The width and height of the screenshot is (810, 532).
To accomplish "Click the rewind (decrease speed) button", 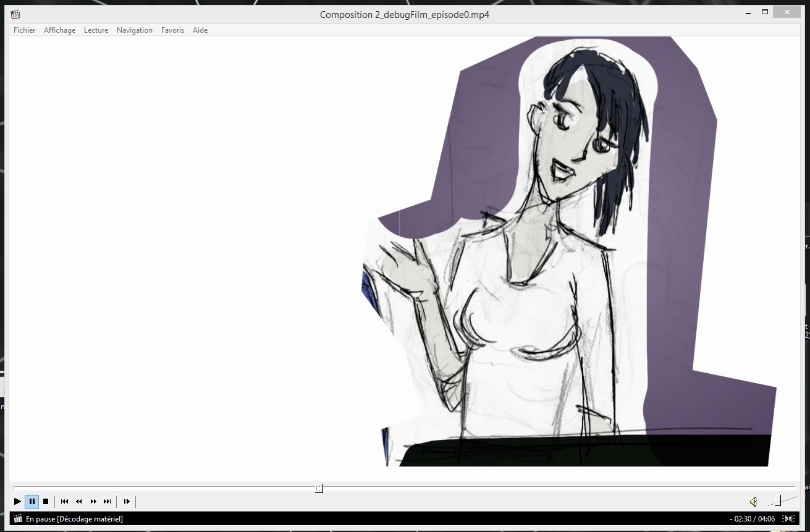I will tap(78, 502).
